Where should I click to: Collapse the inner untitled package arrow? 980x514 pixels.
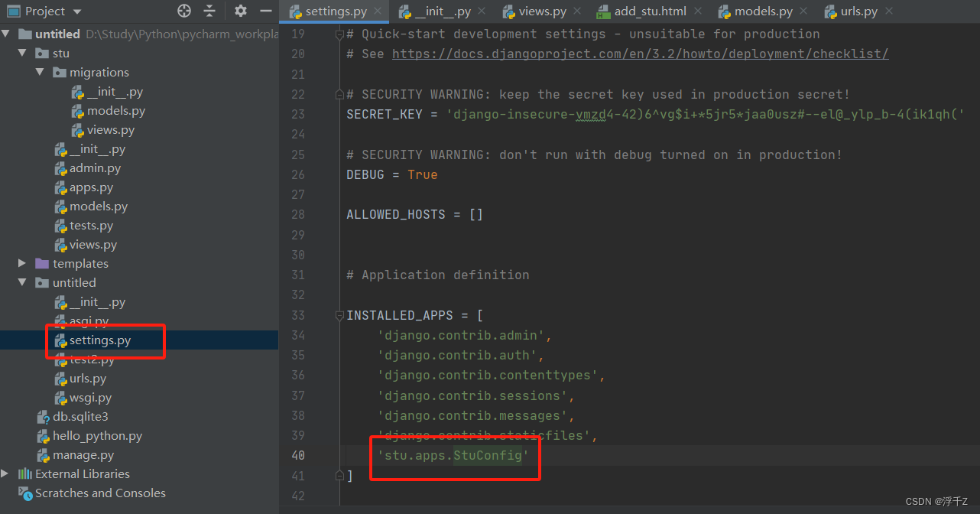(23, 282)
